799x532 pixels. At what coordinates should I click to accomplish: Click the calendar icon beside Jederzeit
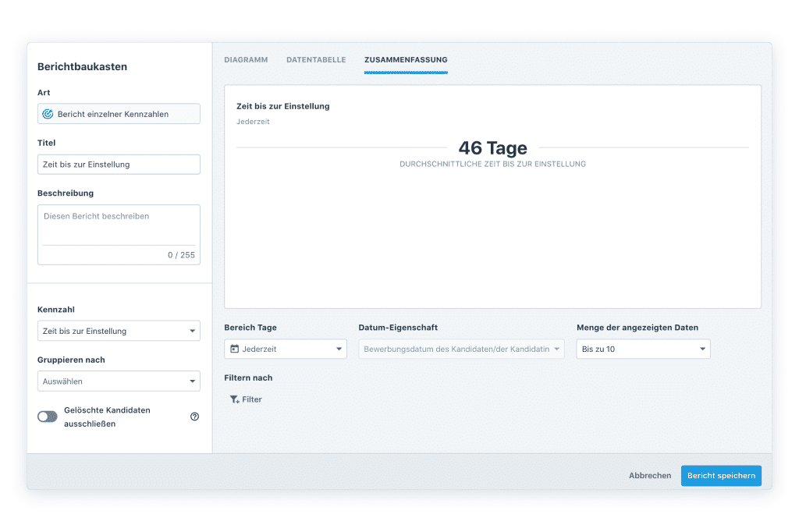click(x=234, y=349)
